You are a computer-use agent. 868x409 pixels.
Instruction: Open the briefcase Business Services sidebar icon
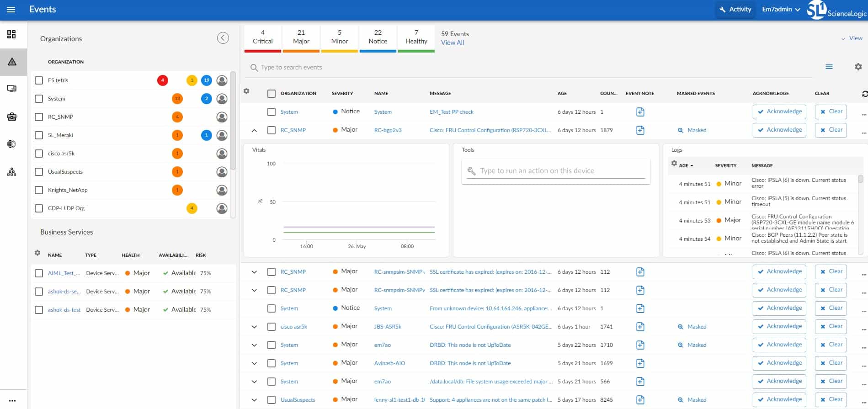[12, 117]
